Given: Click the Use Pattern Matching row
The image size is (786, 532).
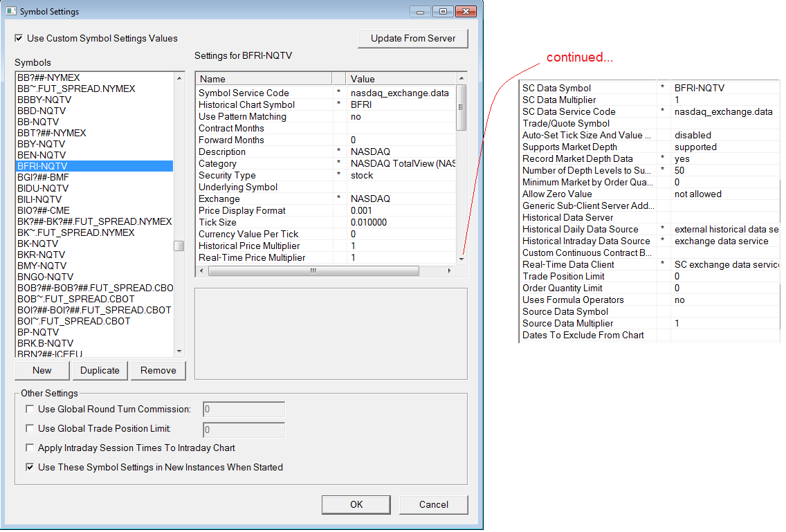Looking at the screenshot, I should click(x=326, y=116).
